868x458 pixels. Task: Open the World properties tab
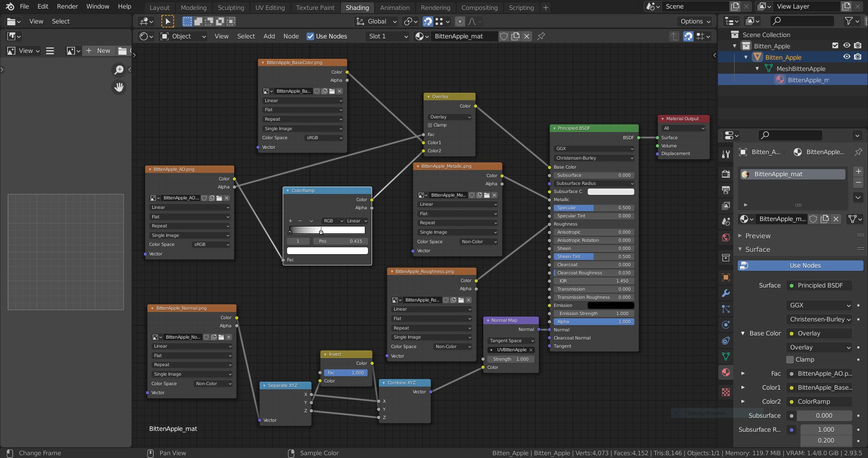coord(726,237)
